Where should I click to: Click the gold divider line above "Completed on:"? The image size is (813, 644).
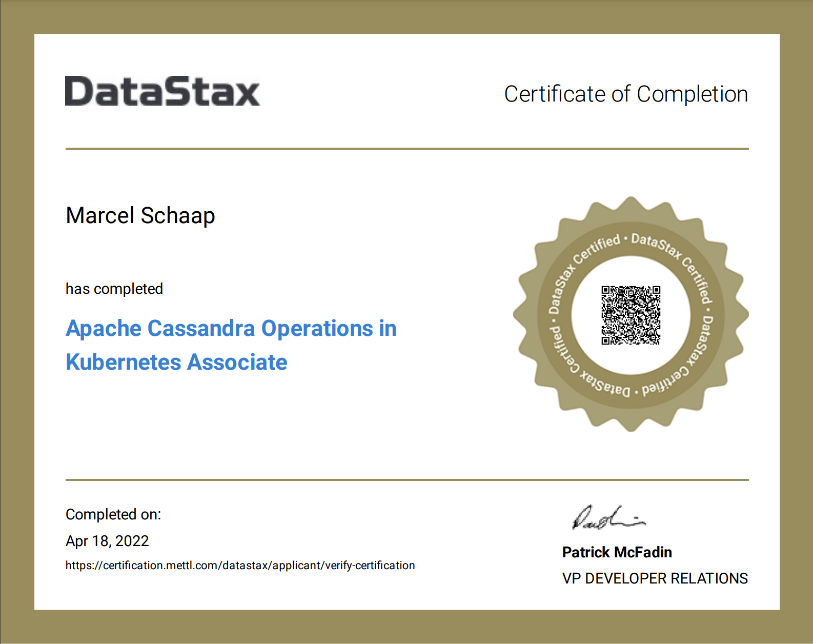point(406,480)
